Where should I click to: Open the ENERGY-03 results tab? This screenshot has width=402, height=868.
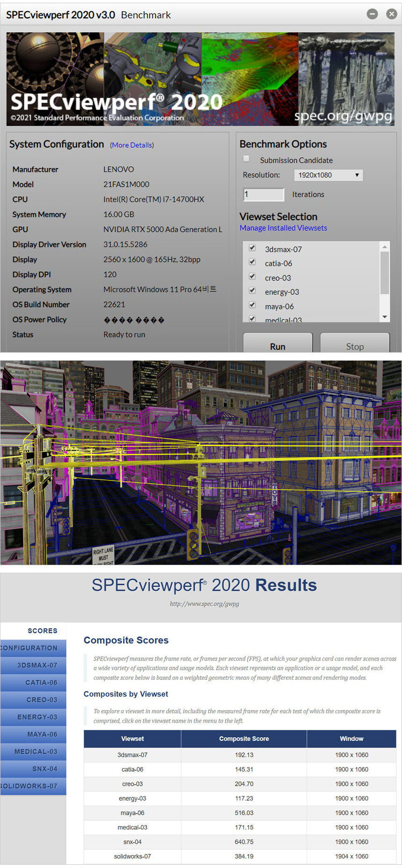34,717
